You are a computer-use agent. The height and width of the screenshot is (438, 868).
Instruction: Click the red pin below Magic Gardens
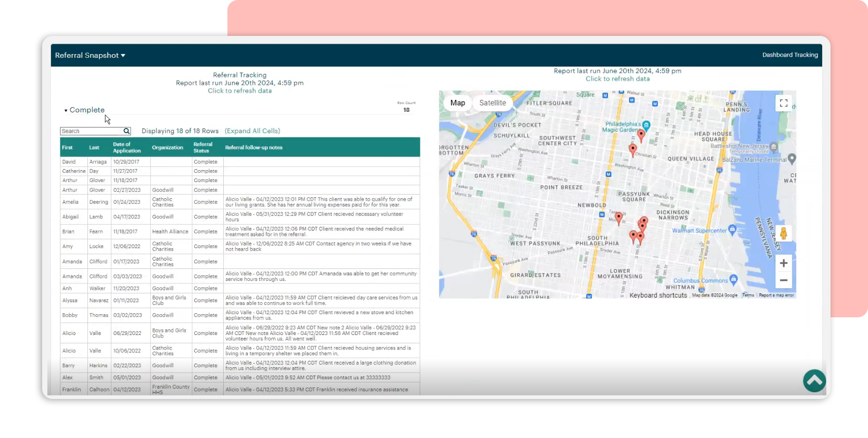click(641, 136)
